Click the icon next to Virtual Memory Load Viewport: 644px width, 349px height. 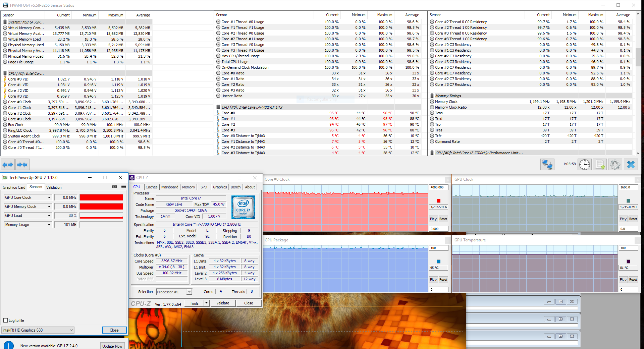click(x=5, y=39)
